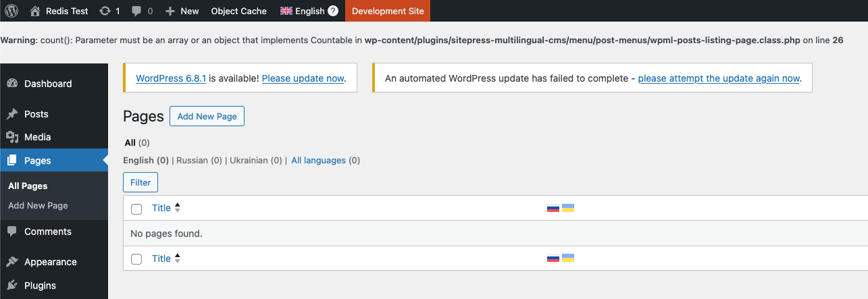Select All Pages submenu item
Image resolution: width=868 pixels, height=299 pixels.
point(28,186)
